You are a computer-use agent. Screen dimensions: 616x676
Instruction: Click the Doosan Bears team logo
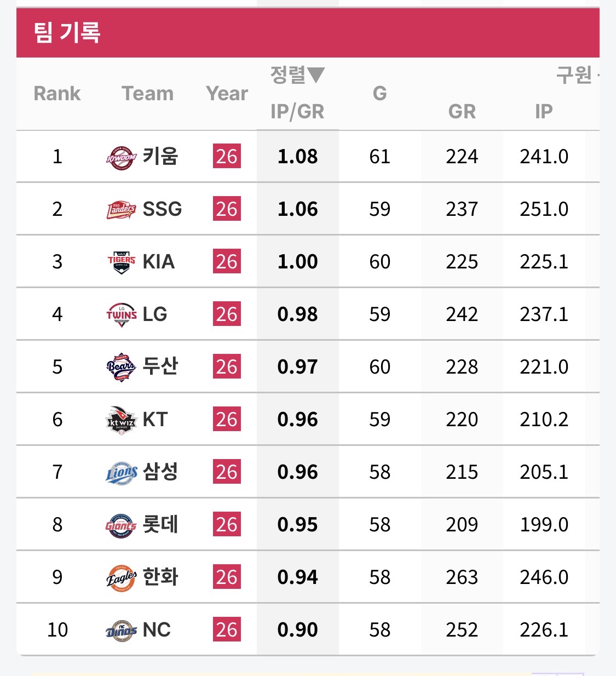click(x=121, y=367)
